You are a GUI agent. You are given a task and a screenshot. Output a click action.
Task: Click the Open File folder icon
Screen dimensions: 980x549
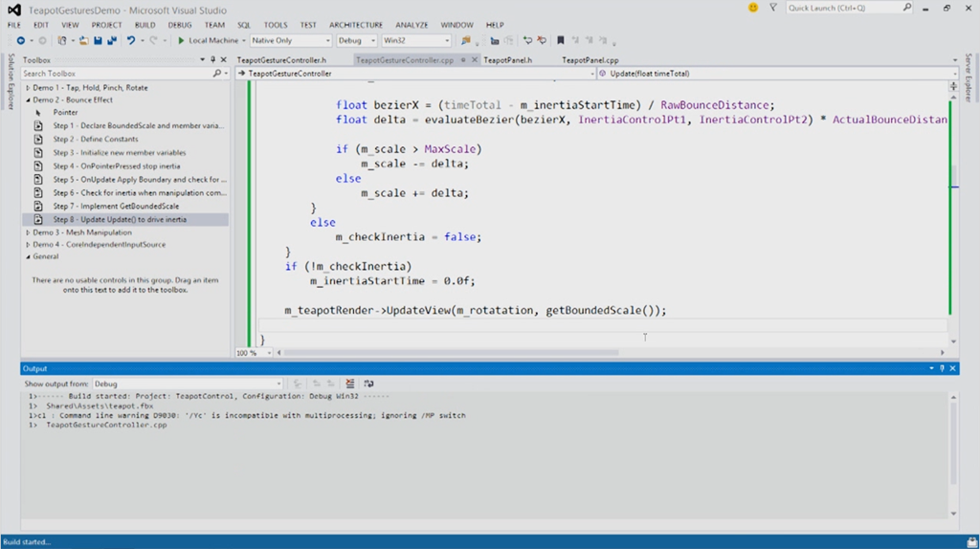click(x=83, y=40)
